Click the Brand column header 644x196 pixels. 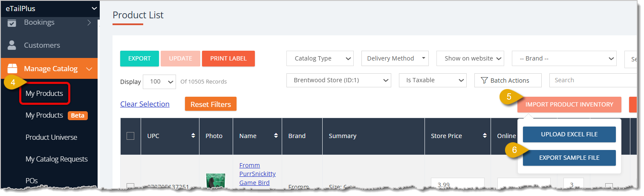297,136
